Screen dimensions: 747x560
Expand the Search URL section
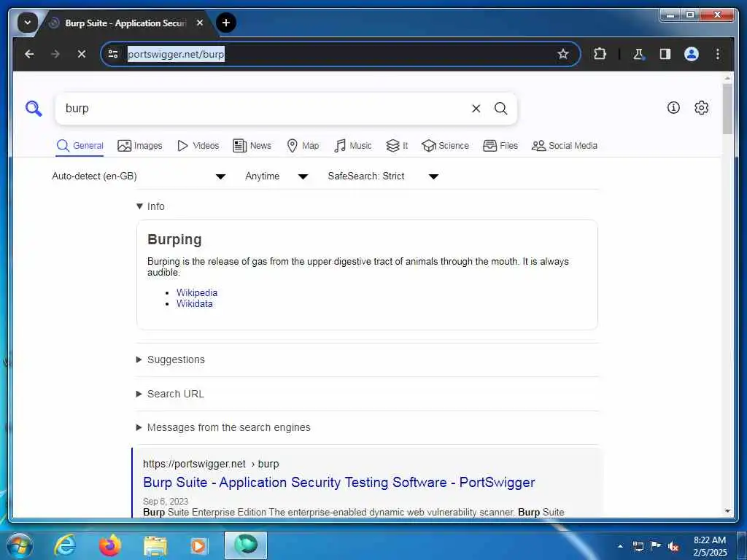coord(170,394)
